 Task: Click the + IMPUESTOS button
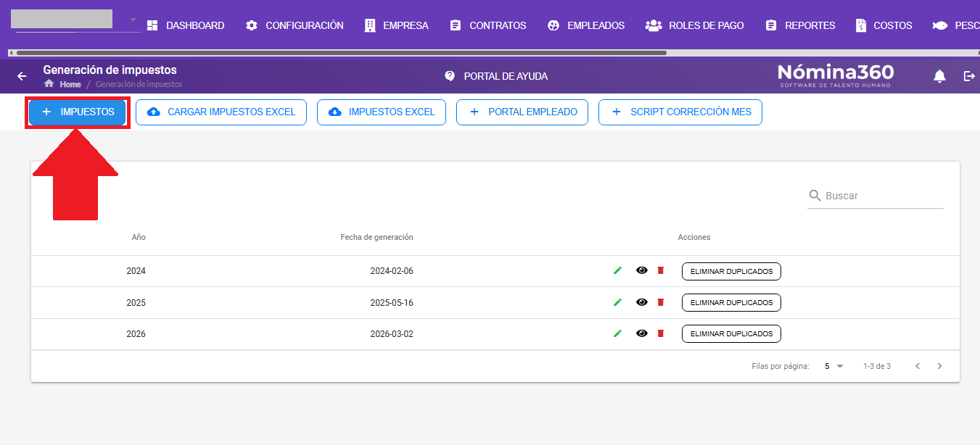78,112
